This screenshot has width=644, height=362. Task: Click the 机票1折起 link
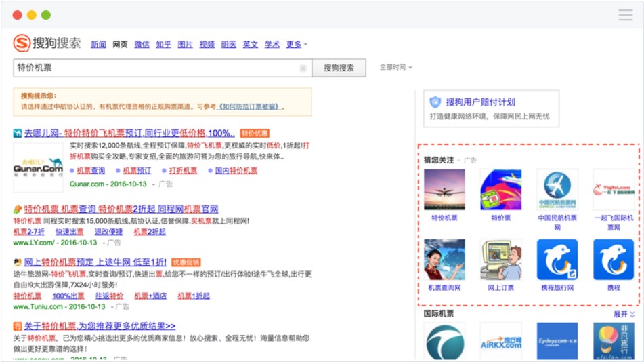194,296
